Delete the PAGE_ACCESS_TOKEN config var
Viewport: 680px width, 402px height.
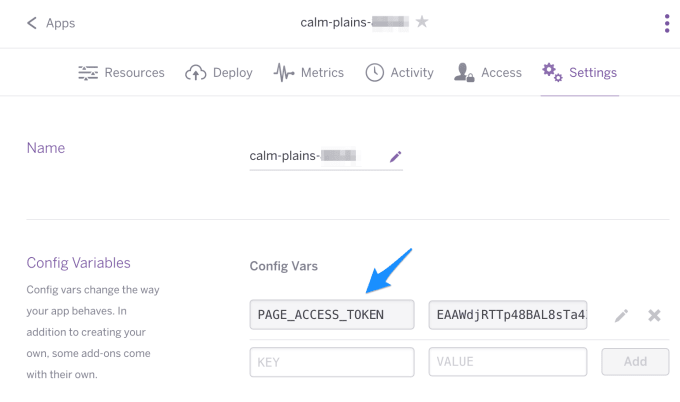click(654, 315)
